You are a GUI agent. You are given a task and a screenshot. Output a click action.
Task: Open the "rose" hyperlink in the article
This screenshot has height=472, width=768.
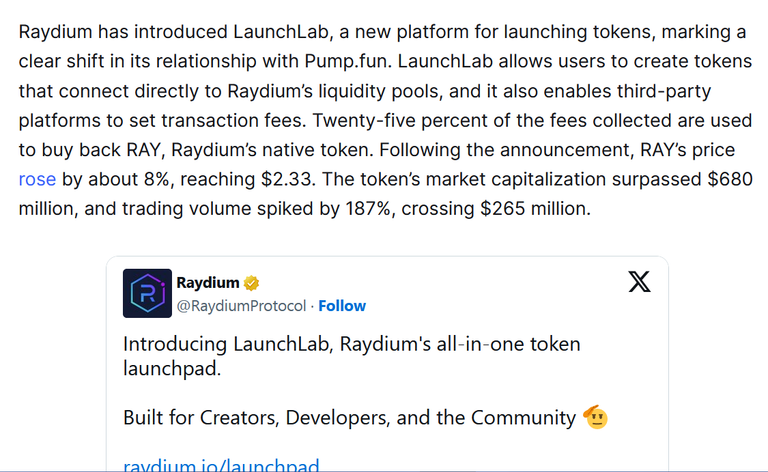point(37,179)
